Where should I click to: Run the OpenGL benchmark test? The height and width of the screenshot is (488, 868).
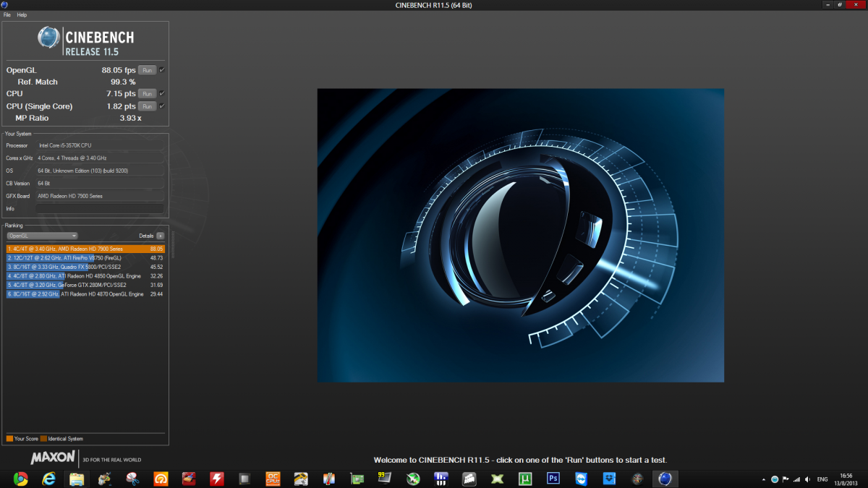[147, 70]
